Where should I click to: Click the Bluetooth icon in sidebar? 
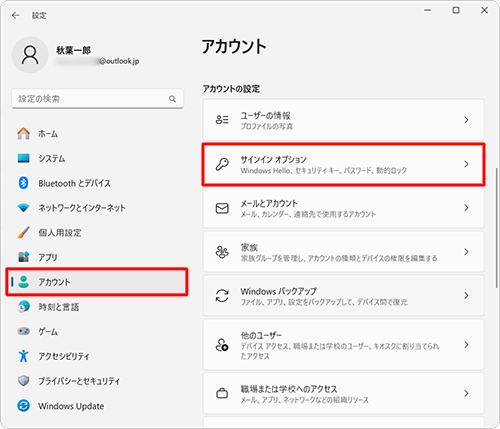[x=23, y=183]
